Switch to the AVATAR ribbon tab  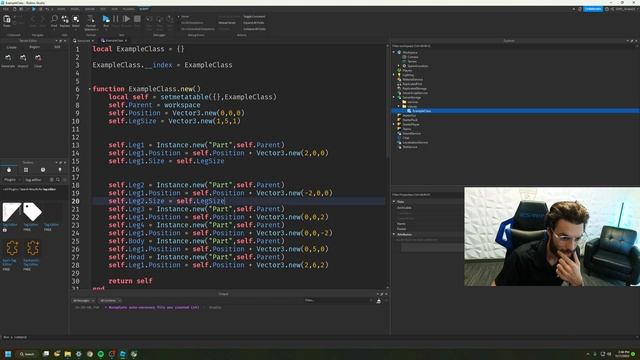(90, 9)
